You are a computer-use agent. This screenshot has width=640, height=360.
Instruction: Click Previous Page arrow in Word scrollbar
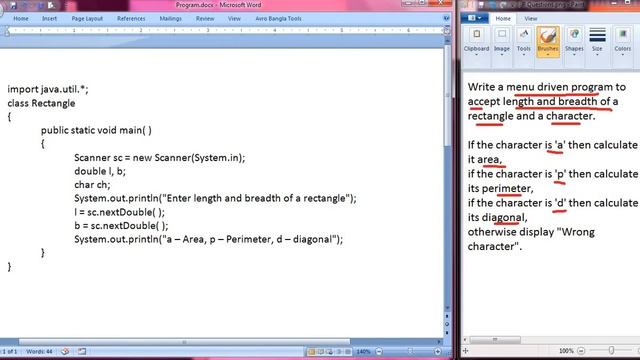(x=447, y=316)
